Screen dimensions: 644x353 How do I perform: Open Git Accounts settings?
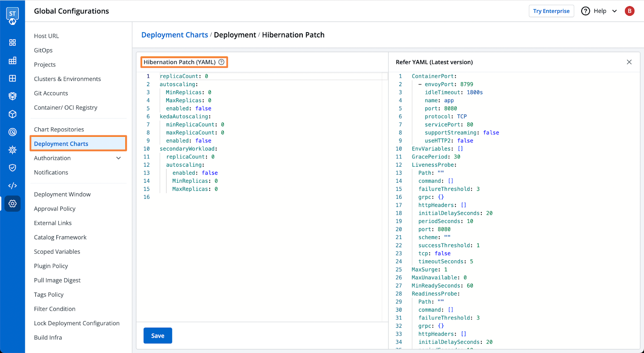[51, 93]
